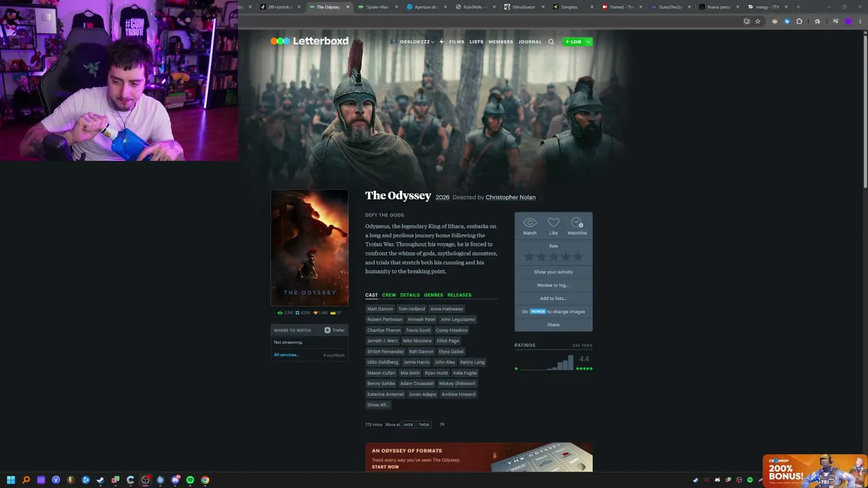This screenshot has width=868, height=488.
Task: Expand the green LOG dropdown arrow
Action: (x=588, y=42)
